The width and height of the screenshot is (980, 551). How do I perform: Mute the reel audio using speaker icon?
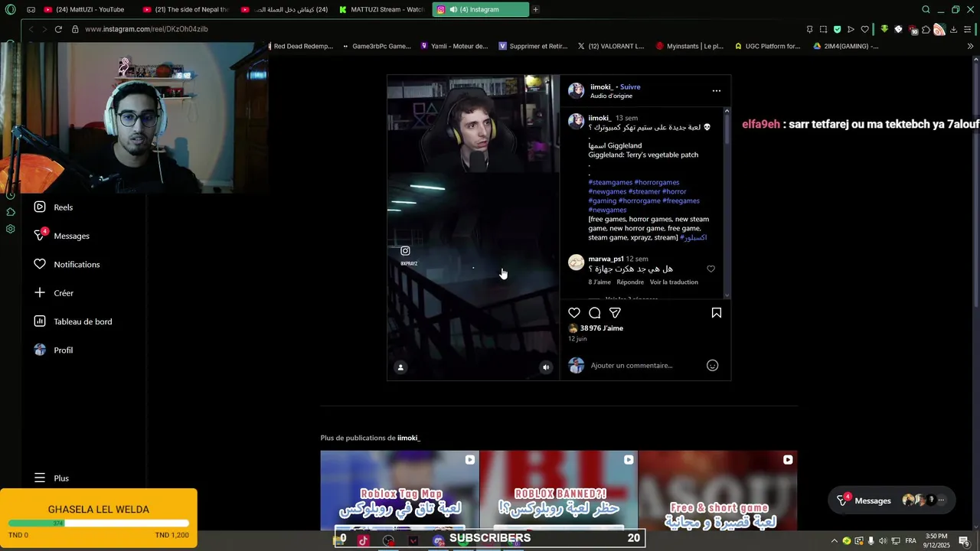(546, 367)
